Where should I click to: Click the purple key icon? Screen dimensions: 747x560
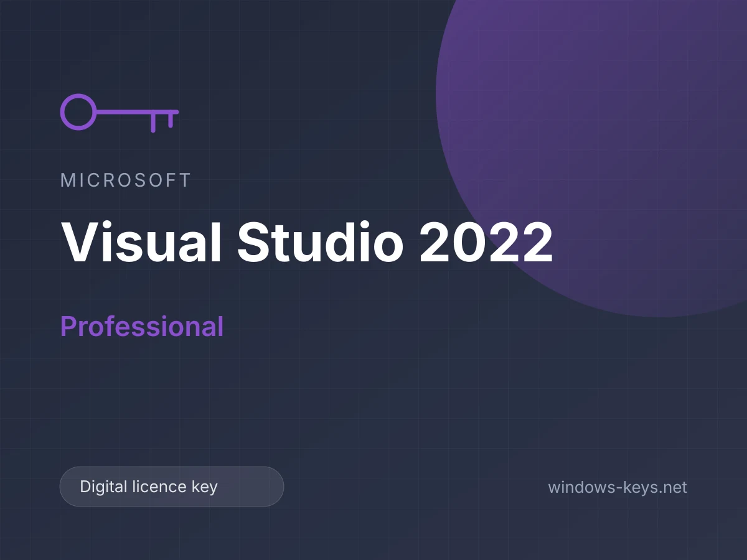point(120,113)
